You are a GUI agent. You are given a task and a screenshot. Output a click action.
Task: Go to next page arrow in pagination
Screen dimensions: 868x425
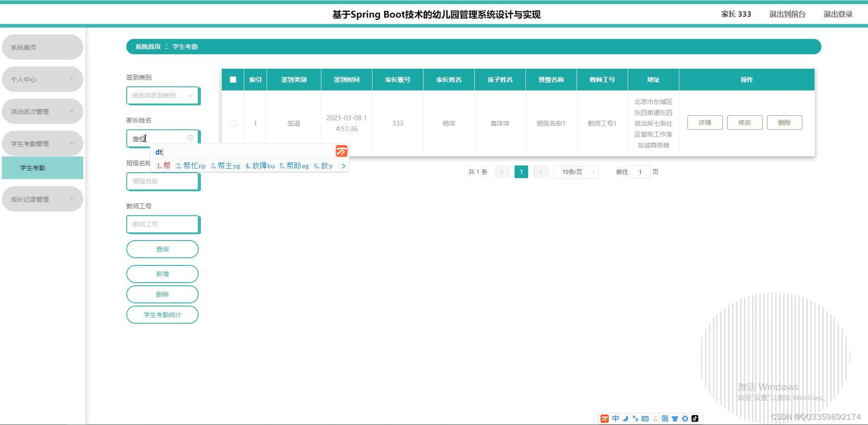pyautogui.click(x=540, y=172)
